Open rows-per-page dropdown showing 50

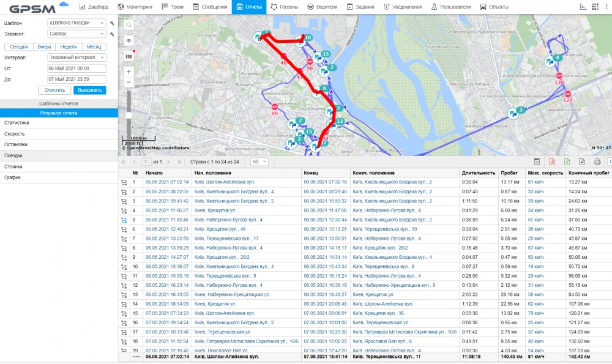tap(259, 162)
